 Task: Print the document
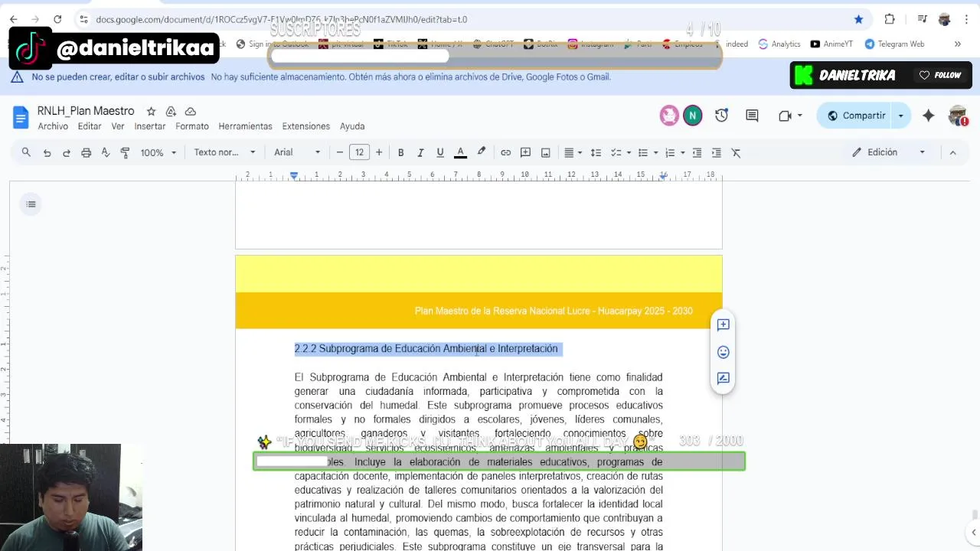pos(87,152)
